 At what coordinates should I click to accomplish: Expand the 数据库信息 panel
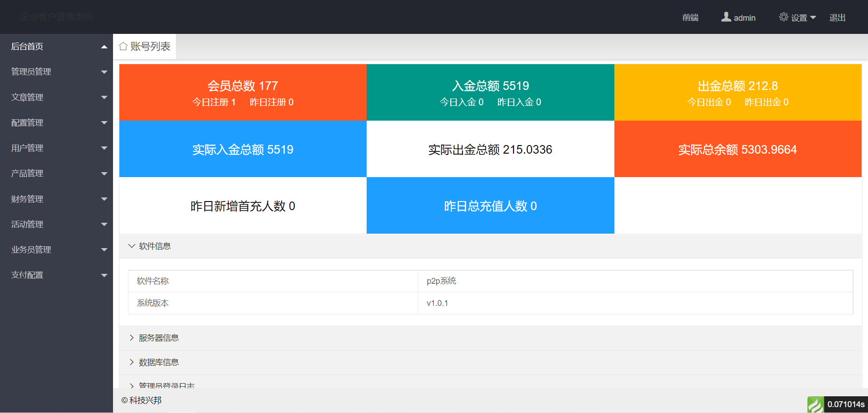point(158,362)
